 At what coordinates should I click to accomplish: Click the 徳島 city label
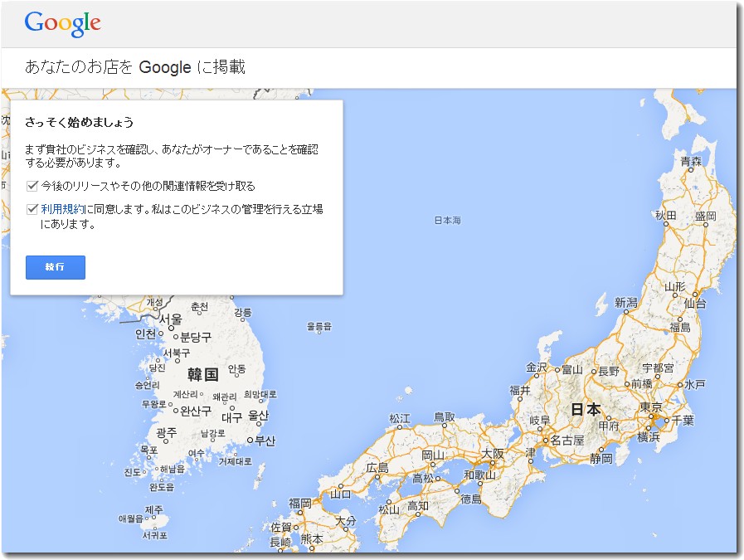470,499
